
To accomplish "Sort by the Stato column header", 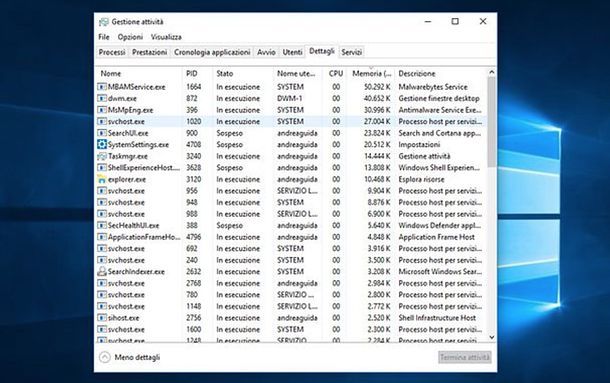I will coord(243,74).
